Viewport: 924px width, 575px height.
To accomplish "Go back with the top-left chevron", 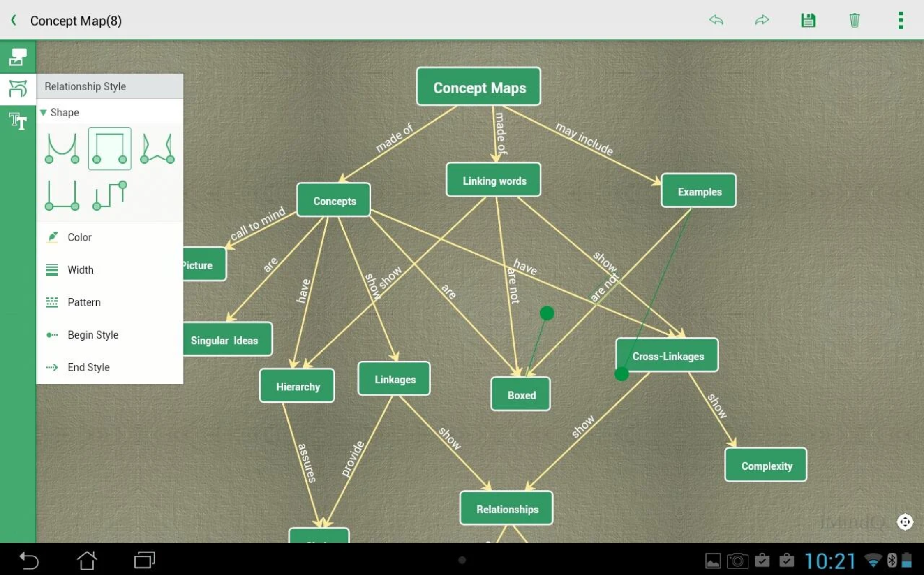I will (x=14, y=20).
